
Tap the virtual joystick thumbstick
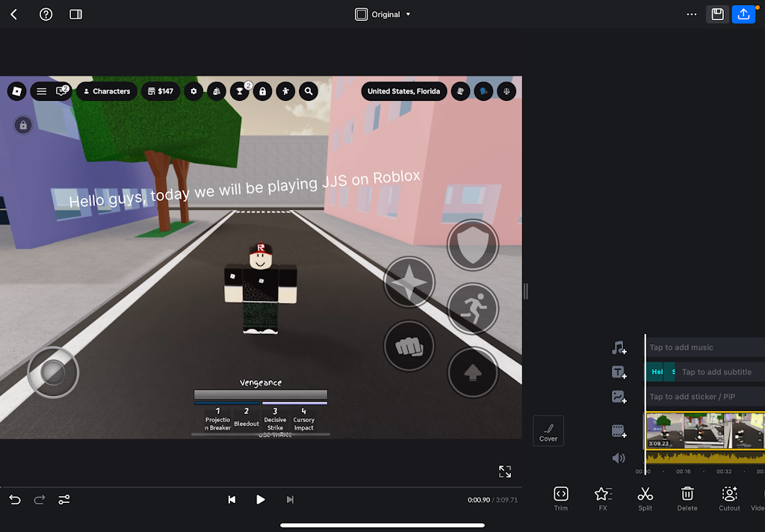coord(53,372)
